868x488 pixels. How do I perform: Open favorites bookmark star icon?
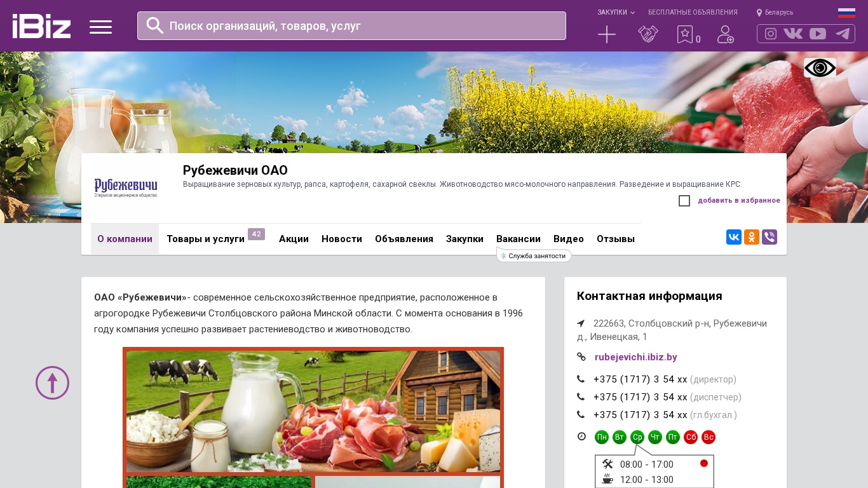pos(685,34)
